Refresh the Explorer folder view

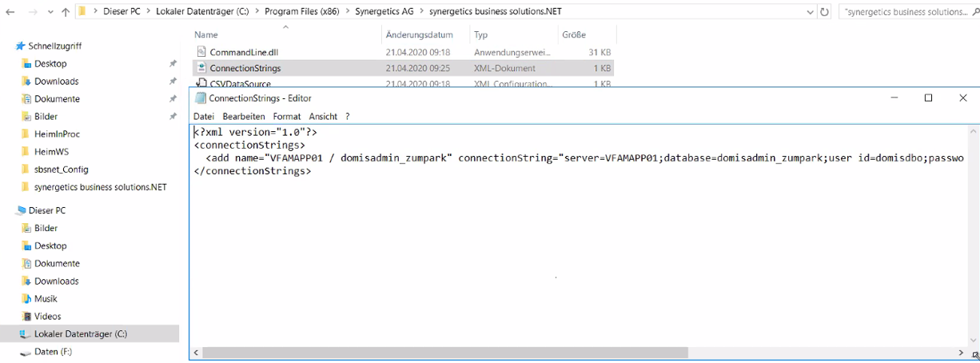tap(826, 12)
